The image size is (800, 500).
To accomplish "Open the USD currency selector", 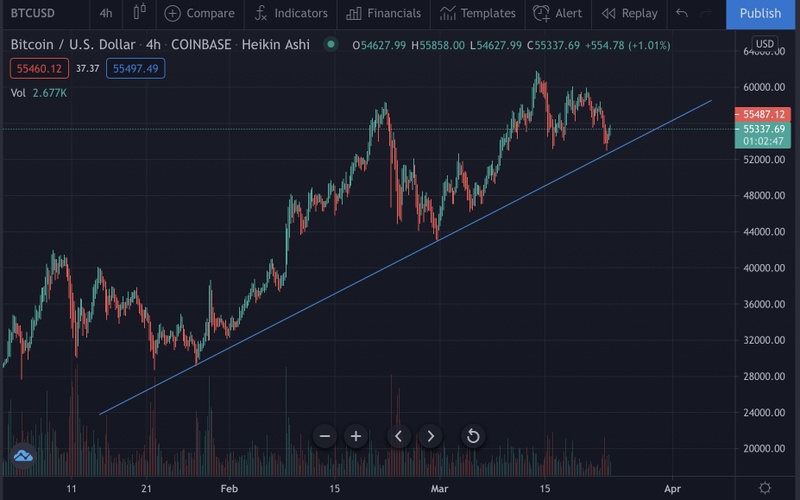I will coord(765,44).
